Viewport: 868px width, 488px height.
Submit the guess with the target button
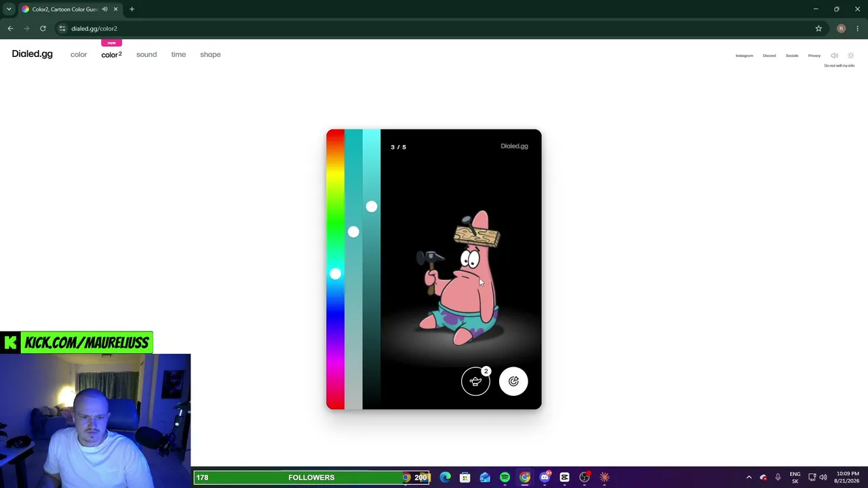[513, 381]
